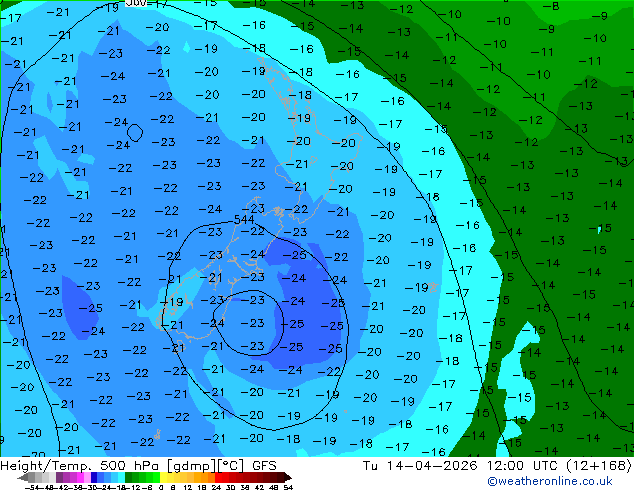Screen dimensions: 634x490
Task: Click the '54' label at the legend's right end
Action: click(x=287, y=487)
